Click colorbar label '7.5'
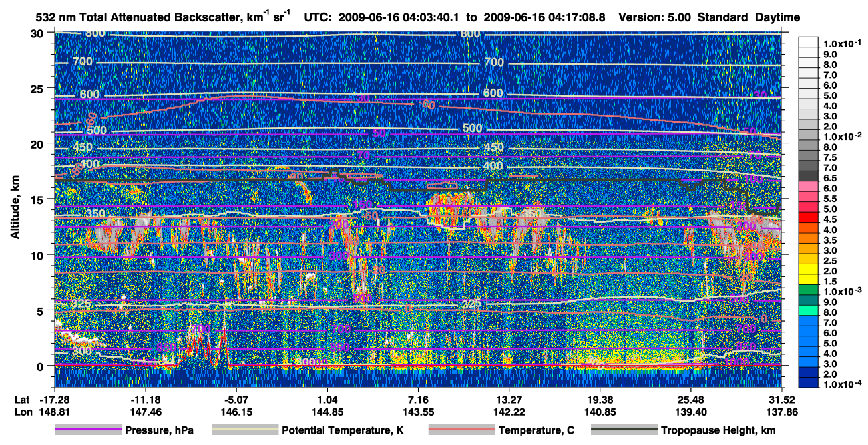The height and width of the screenshot is (445, 868). click(829, 159)
